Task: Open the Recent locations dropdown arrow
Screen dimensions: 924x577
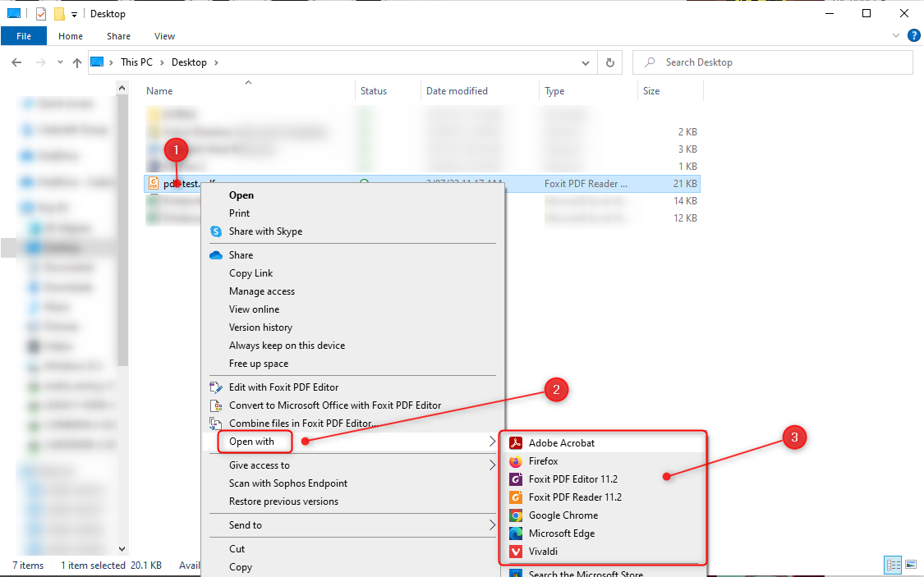Action: pos(60,62)
